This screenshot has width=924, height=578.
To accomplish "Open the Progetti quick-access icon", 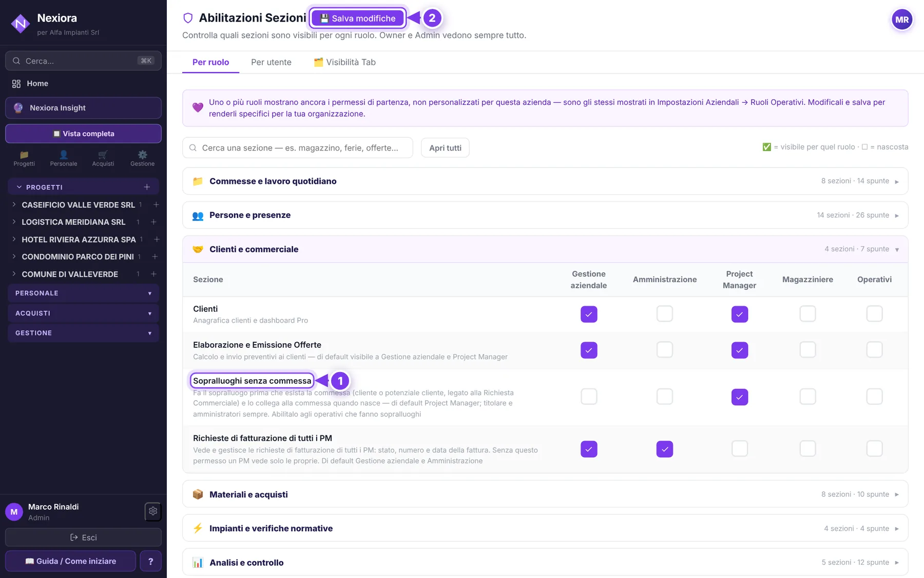I will pos(24,158).
